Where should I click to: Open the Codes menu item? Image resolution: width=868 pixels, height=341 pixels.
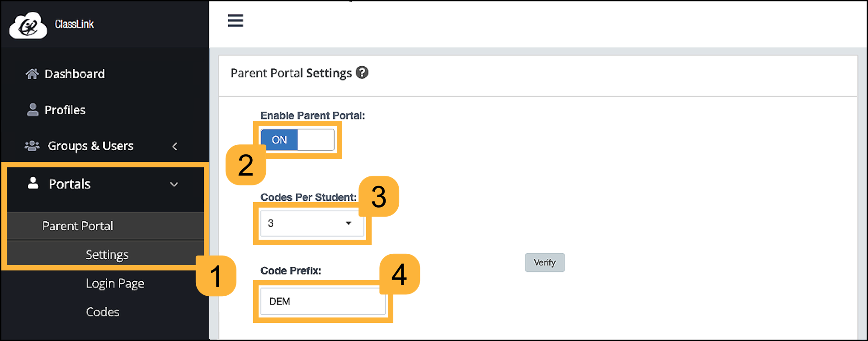coord(102,312)
